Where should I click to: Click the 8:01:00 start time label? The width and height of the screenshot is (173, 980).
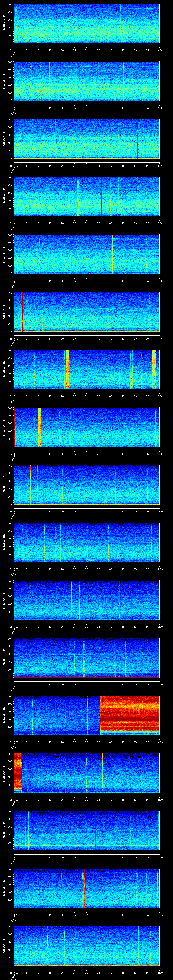(x=14, y=50)
